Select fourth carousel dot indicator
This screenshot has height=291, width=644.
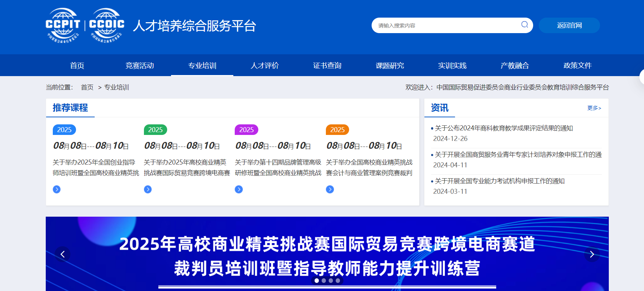[x=338, y=281]
